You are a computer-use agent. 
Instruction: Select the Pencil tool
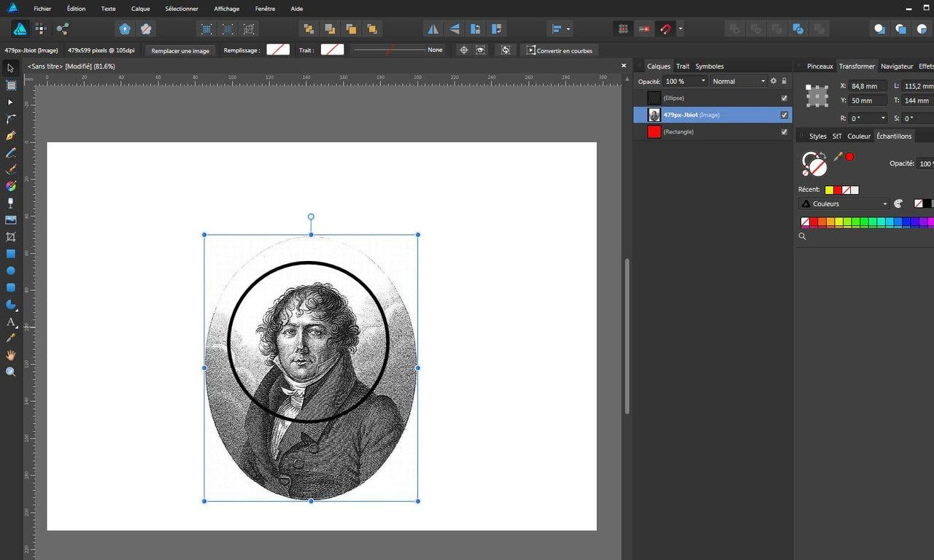pos(11,152)
